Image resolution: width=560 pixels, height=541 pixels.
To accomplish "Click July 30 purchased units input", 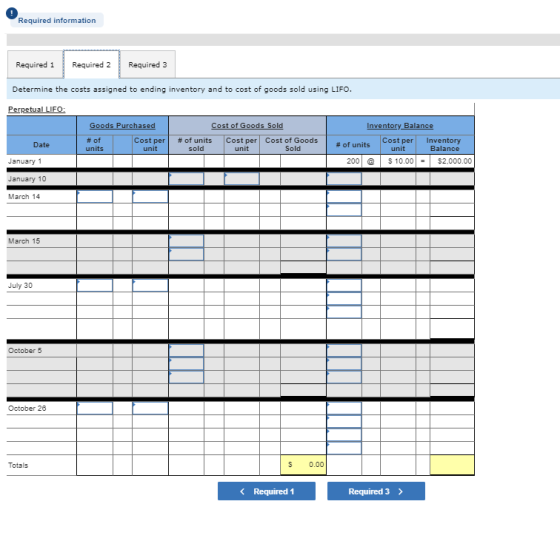I will (95, 285).
